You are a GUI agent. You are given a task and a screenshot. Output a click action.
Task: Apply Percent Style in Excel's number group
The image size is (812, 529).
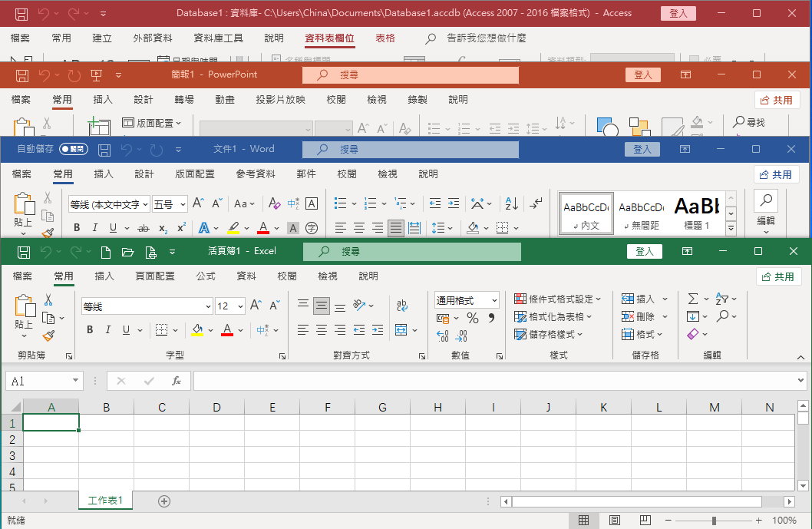(x=473, y=318)
